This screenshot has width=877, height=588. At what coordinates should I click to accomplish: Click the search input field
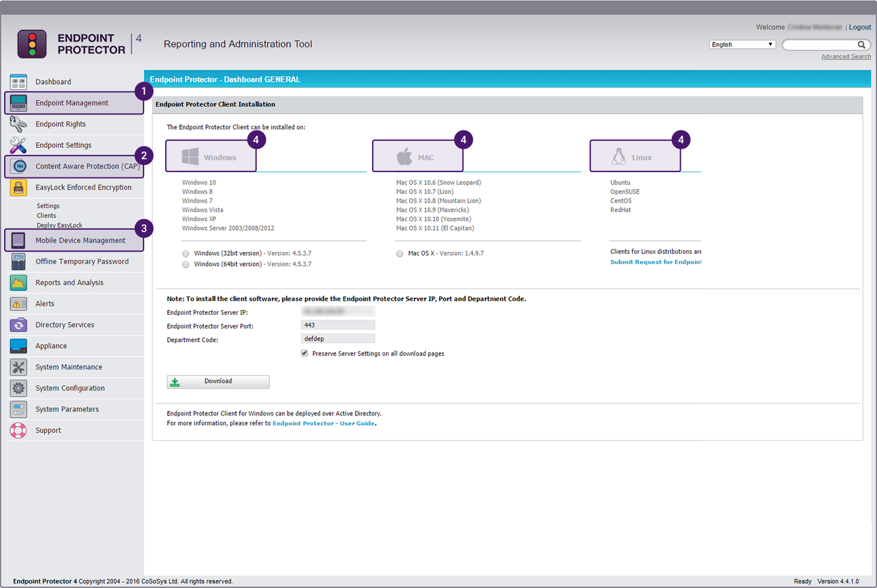[821, 45]
